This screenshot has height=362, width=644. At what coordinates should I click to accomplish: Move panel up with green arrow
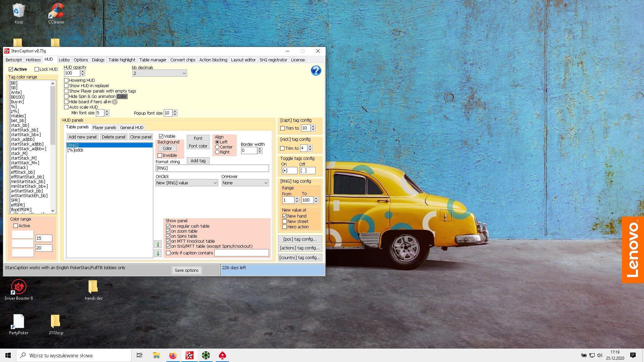pos(158,244)
